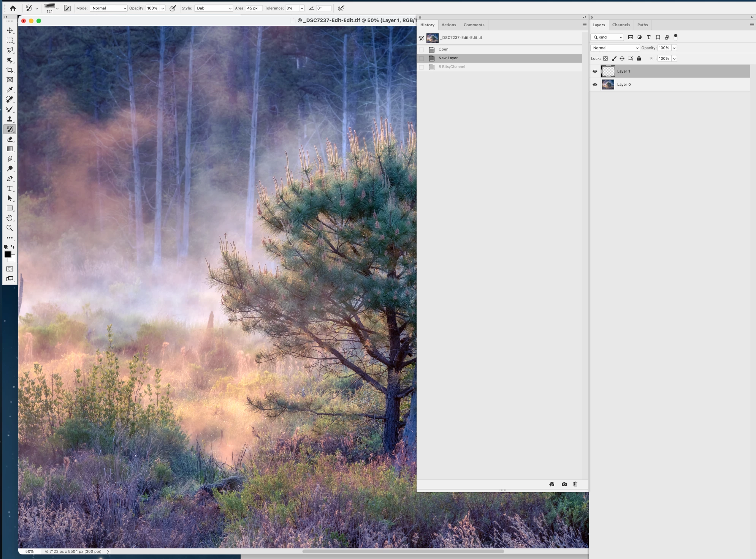Select the Horizontal Type tool
Image resolution: width=756 pixels, height=559 pixels.
(x=10, y=189)
